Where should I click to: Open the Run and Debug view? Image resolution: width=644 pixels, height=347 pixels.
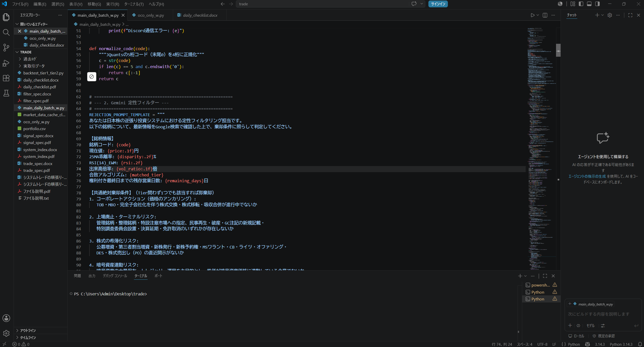click(x=6, y=63)
